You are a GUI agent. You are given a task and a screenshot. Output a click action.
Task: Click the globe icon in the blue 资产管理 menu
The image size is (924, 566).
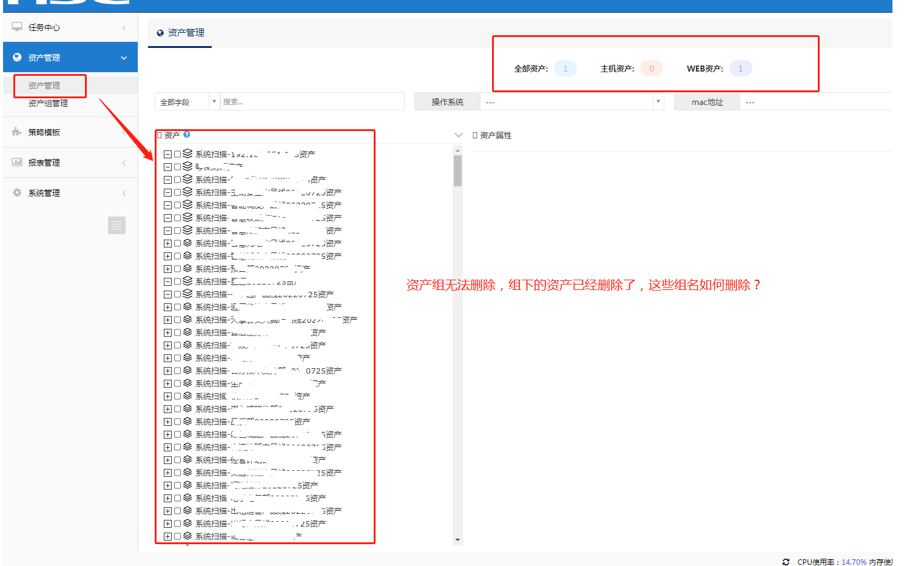17,57
